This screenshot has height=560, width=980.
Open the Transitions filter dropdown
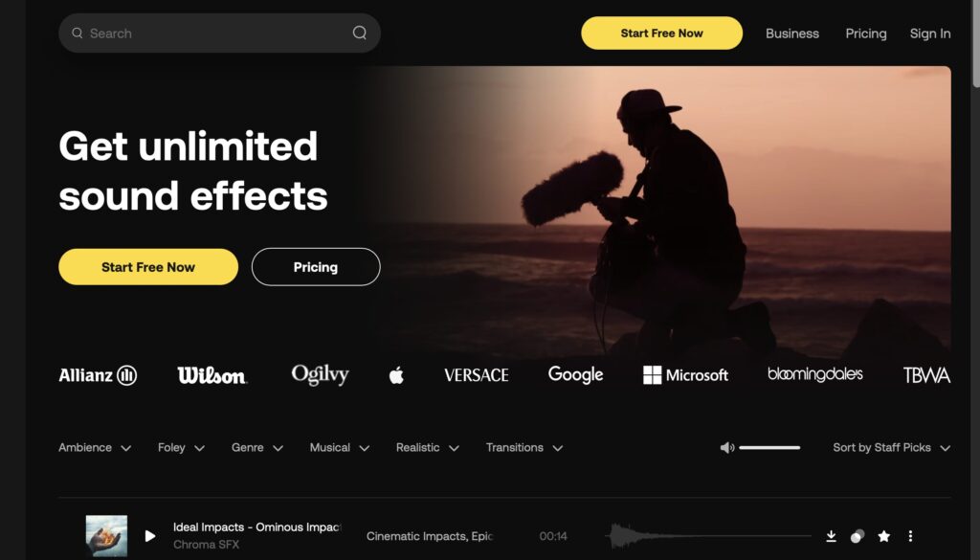tap(524, 447)
